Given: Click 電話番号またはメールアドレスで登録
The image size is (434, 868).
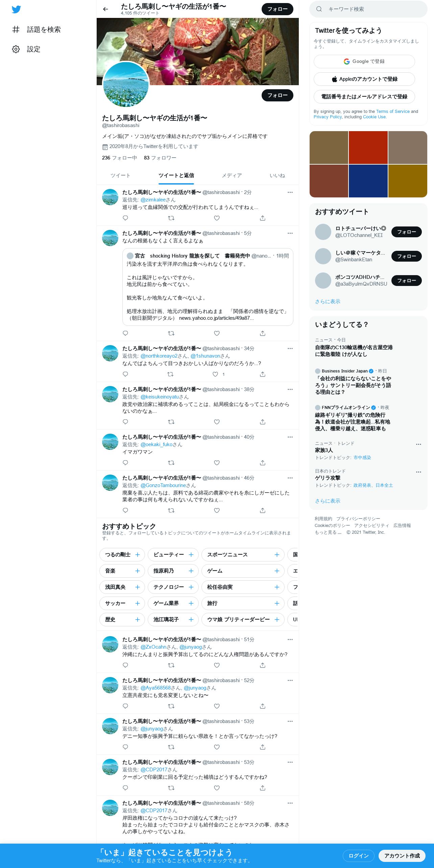Looking at the screenshot, I should 364,97.
